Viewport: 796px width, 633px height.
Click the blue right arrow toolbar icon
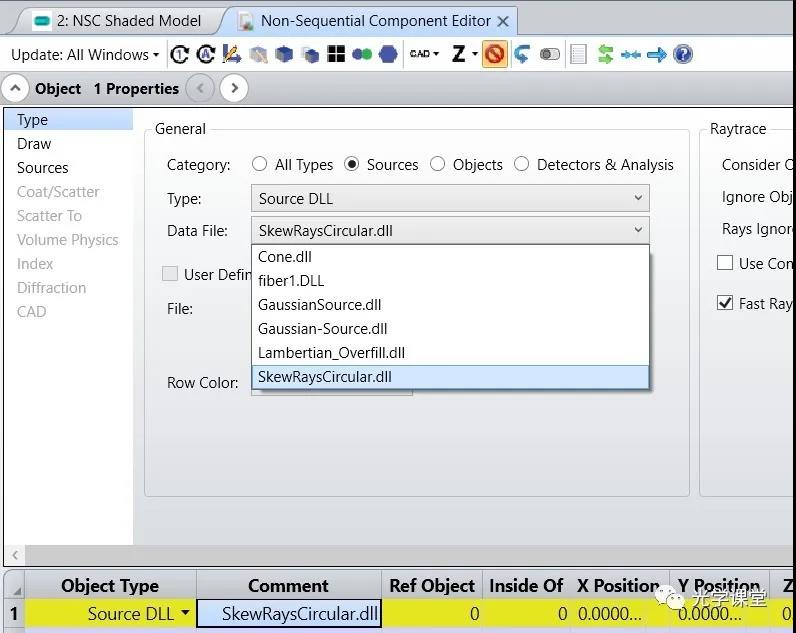pos(657,54)
